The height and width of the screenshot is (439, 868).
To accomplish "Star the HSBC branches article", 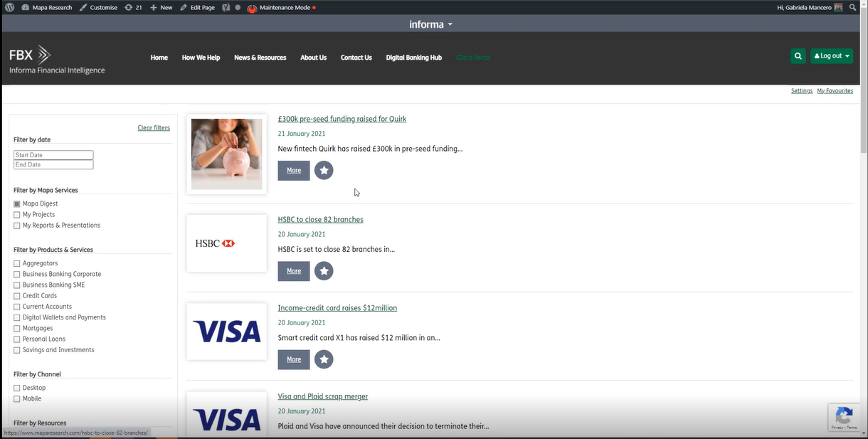I will coord(324,271).
